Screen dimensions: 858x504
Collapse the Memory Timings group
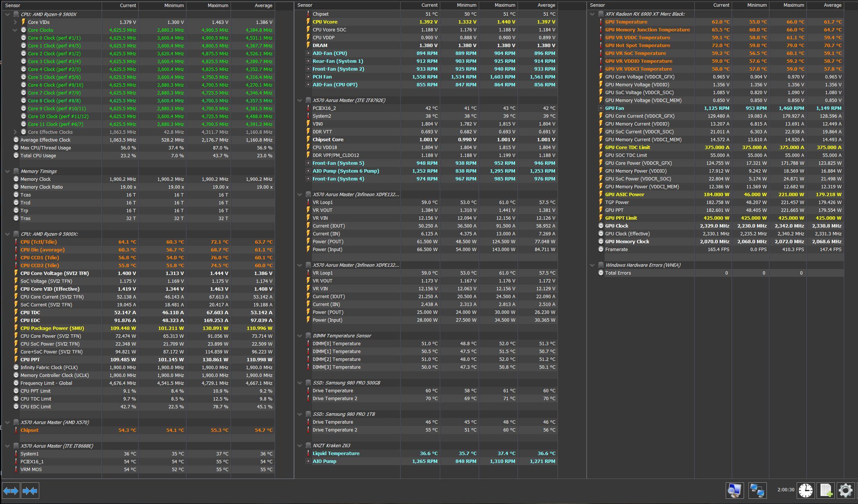[7, 171]
